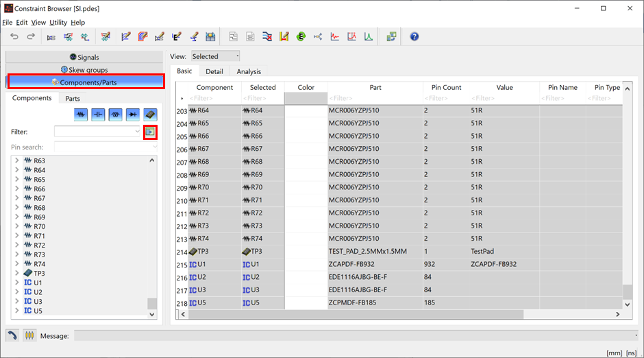The width and height of the screenshot is (644, 358).
Task: Click the blue Help question mark icon
Action: pos(414,36)
